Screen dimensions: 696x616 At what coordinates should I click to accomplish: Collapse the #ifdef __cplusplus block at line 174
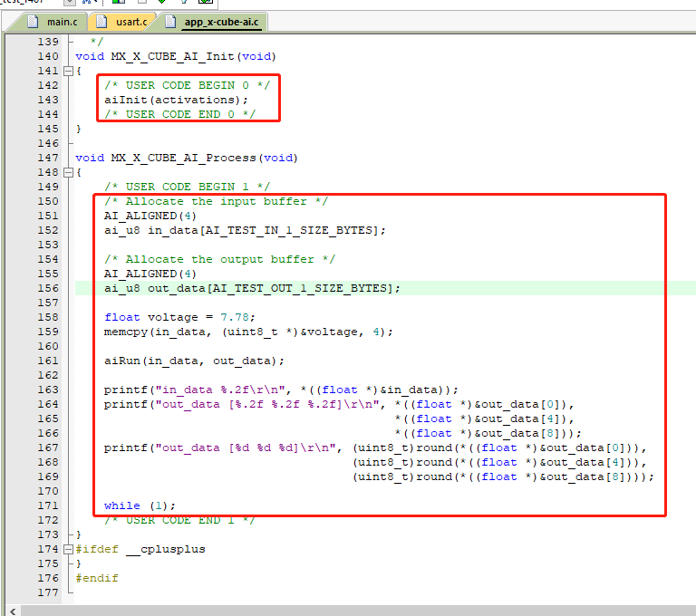click(68, 549)
